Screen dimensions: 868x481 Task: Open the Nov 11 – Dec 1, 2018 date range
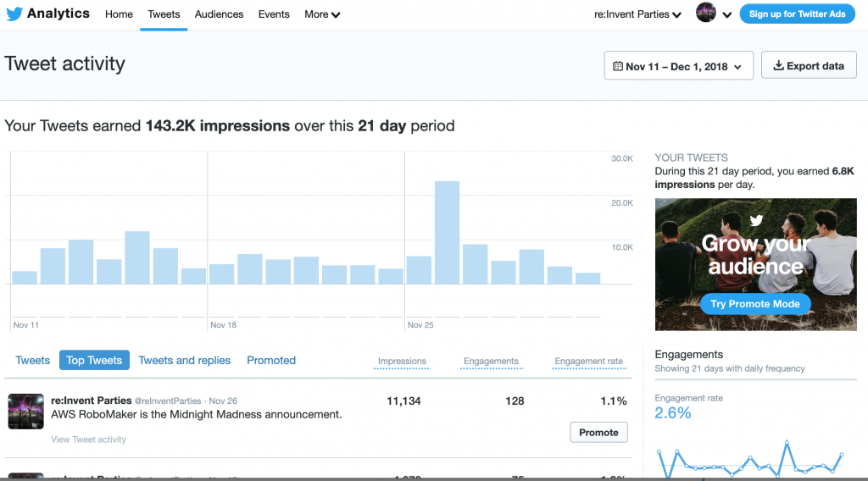678,66
